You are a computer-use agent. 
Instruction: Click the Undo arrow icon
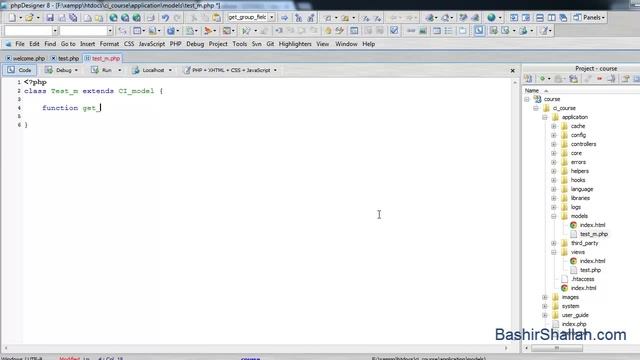pyautogui.click(x=165, y=18)
